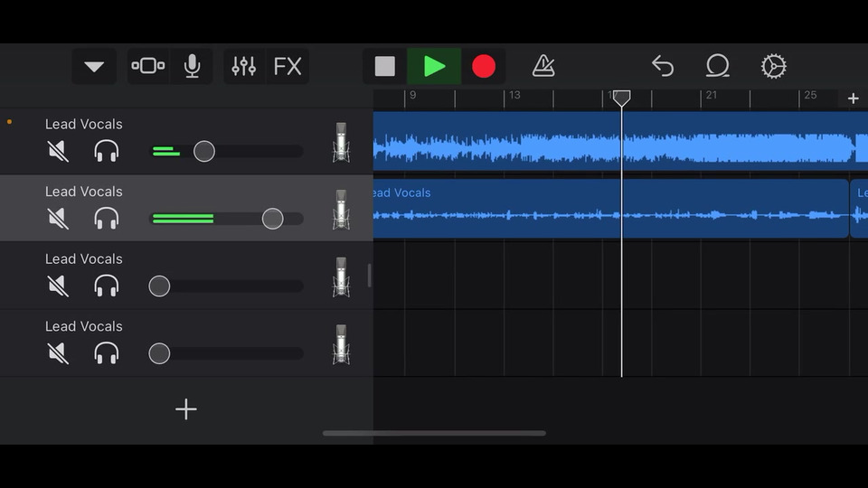Viewport: 868px width, 488px height.
Task: Add a song section with the ruler plus
Action: point(853,99)
